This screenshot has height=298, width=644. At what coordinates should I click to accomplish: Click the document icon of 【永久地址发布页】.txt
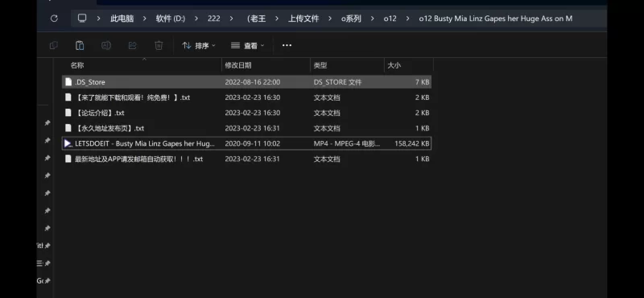[68, 128]
